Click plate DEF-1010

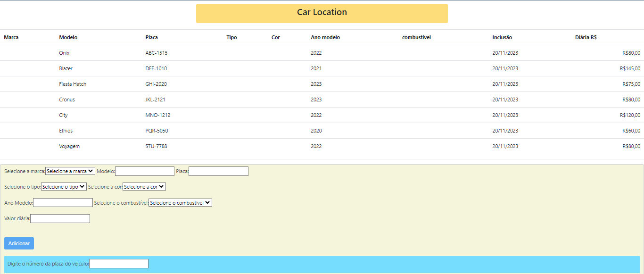pyautogui.click(x=156, y=68)
